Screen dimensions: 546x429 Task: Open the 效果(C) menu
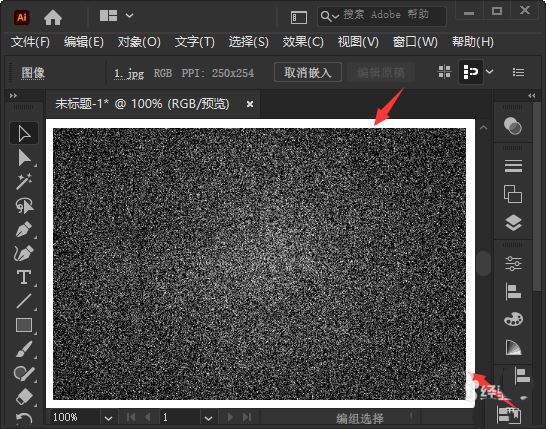303,42
